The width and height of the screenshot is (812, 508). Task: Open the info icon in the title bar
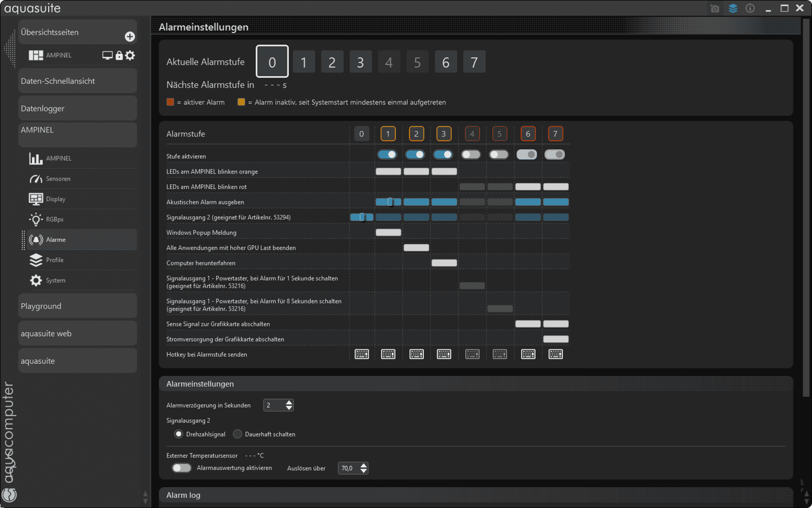pos(750,8)
